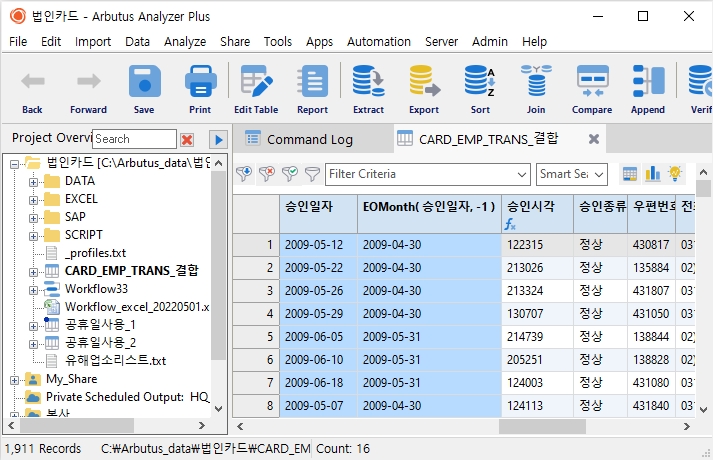Open the Filter Criteria dropdown arrow
The height and width of the screenshot is (460, 713).
pyautogui.click(x=522, y=175)
